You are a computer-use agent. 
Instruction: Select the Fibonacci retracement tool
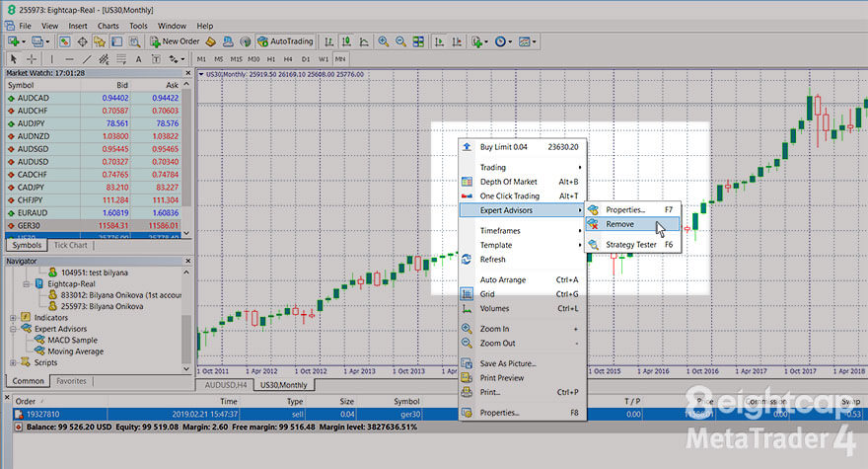(x=121, y=59)
